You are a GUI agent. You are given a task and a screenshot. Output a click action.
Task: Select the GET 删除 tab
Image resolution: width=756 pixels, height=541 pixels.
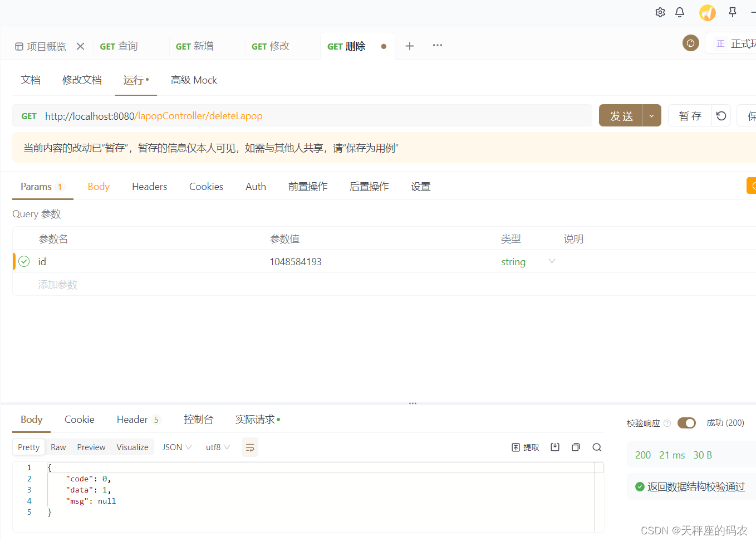346,46
